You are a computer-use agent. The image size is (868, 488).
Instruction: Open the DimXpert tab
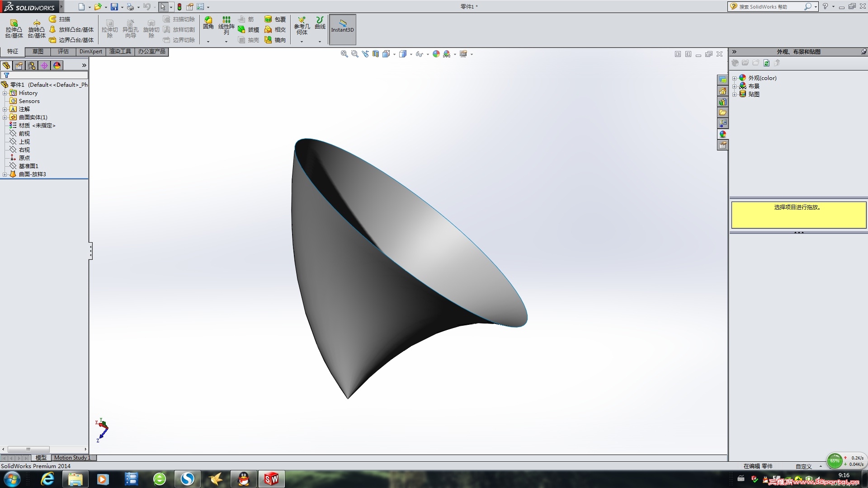(x=90, y=52)
